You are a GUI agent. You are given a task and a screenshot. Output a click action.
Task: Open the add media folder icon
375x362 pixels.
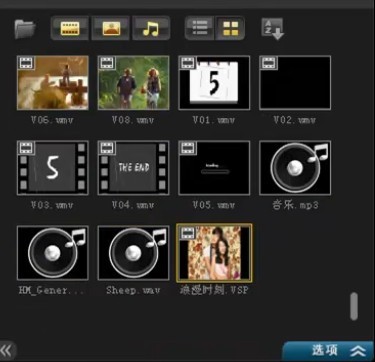[x=25, y=29]
